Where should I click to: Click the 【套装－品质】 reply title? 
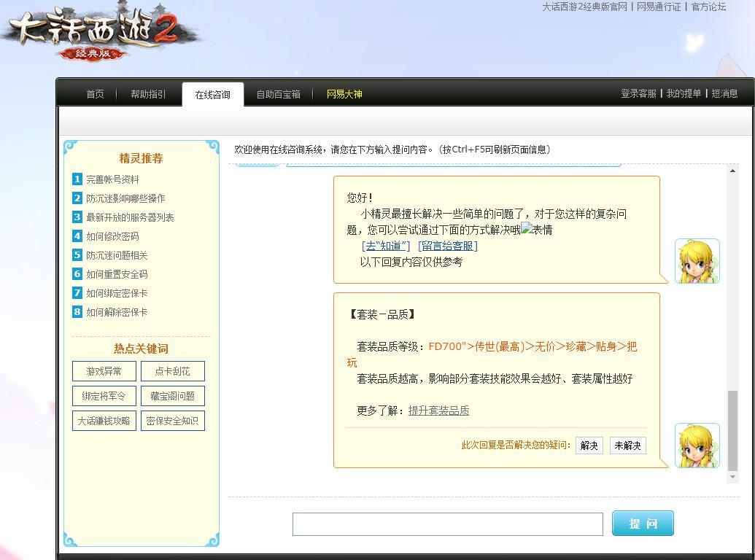382,315
